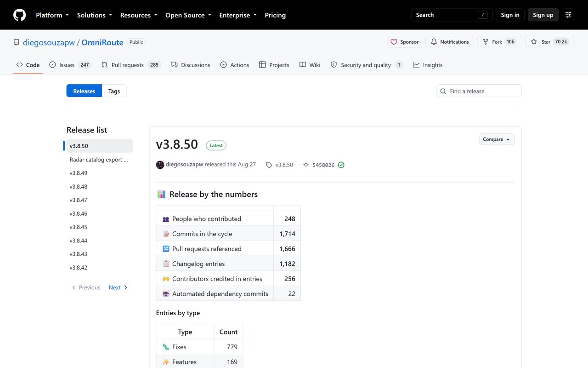This screenshot has width=588, height=368.
Task: Click the Actions play icon
Action: (x=224, y=65)
